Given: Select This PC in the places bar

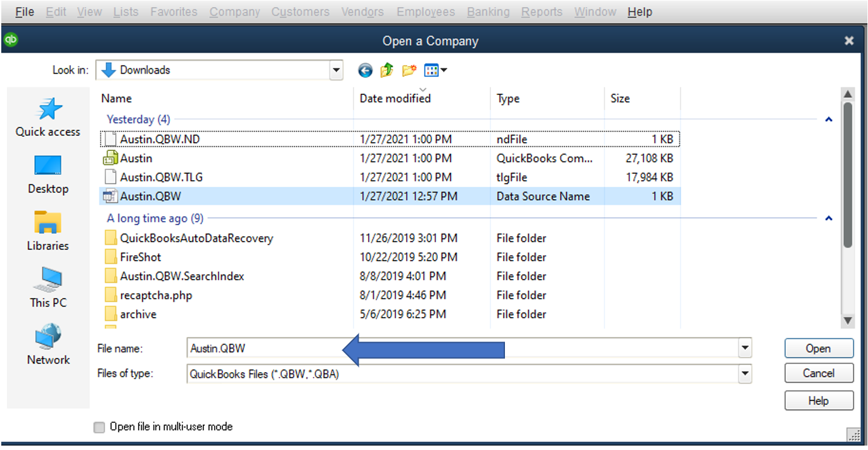Looking at the screenshot, I should coord(48,288).
